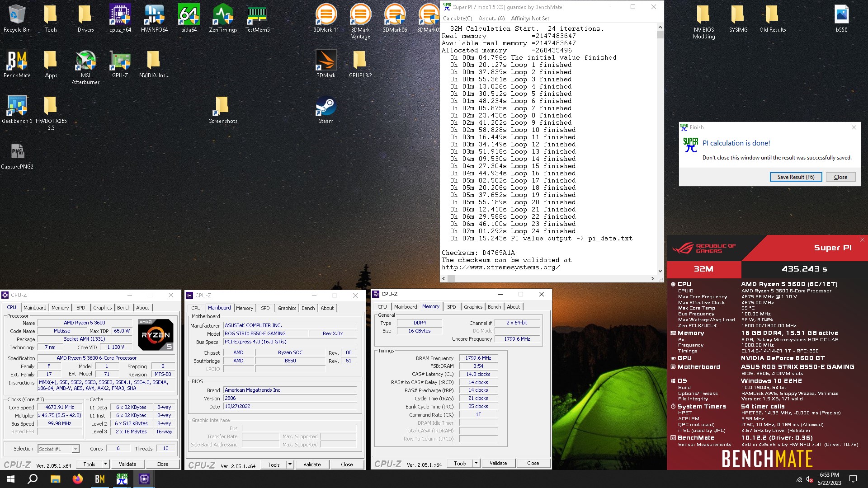Image resolution: width=868 pixels, height=488 pixels.
Task: Open the GPUPI 3.2 folder
Action: (x=361, y=64)
